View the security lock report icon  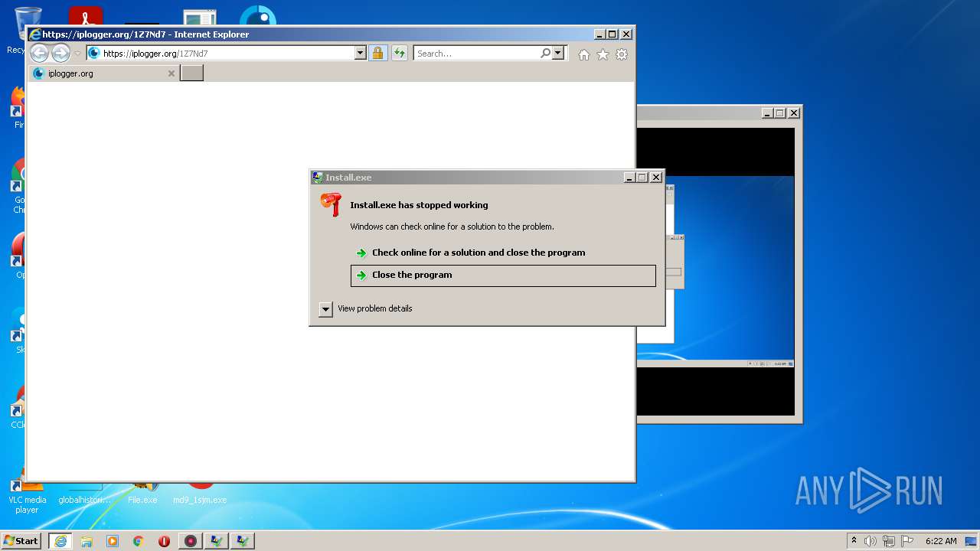(377, 53)
